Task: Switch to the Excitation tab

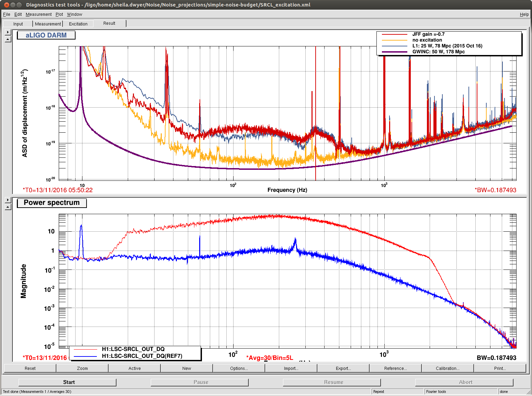Action: [78, 24]
